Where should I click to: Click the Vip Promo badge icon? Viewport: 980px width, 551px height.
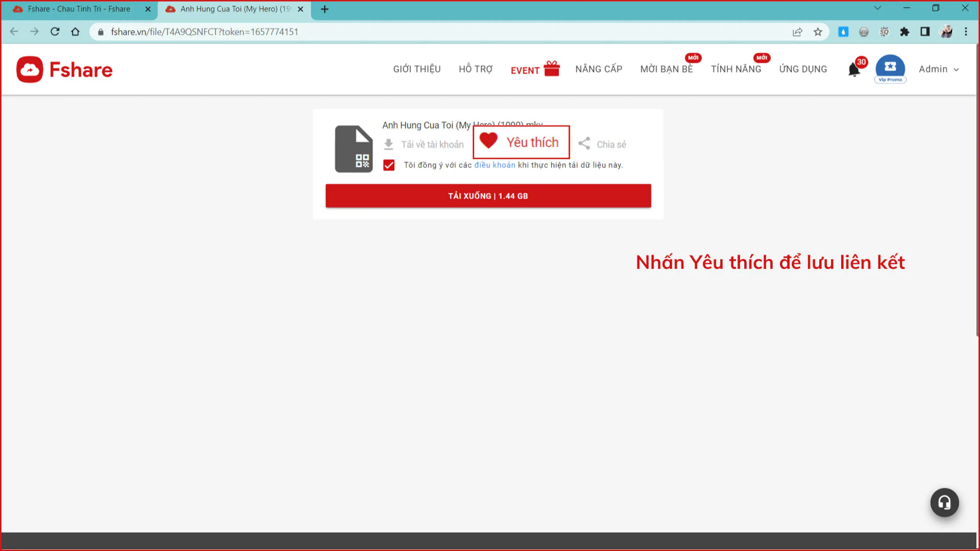890,69
